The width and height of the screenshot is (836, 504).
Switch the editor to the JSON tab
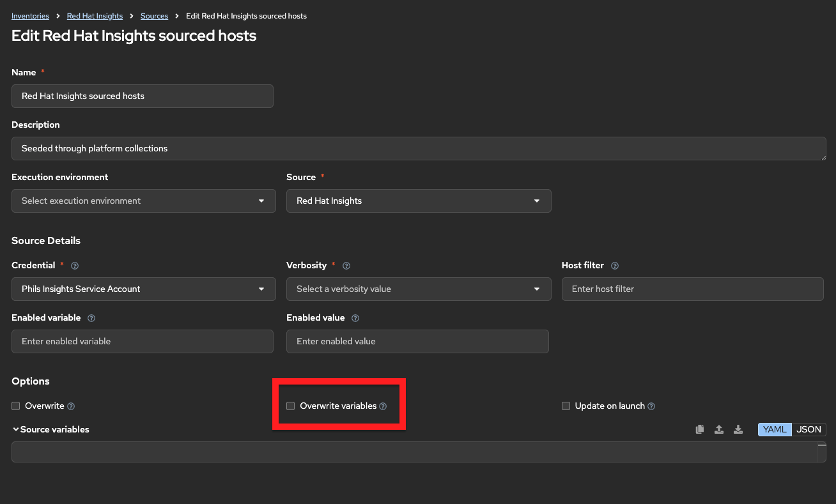tap(809, 429)
